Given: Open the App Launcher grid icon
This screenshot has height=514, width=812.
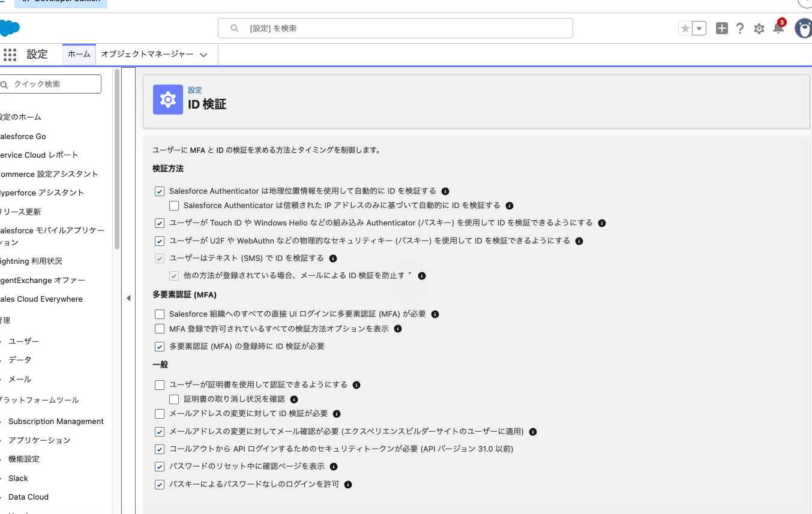Looking at the screenshot, I should (x=10, y=55).
